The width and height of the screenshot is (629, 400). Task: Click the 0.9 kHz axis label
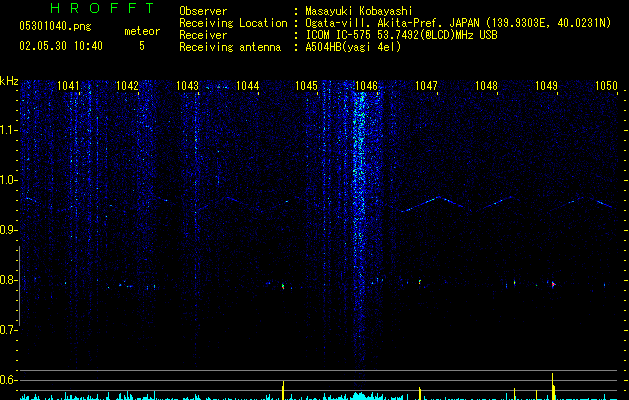pos(9,230)
